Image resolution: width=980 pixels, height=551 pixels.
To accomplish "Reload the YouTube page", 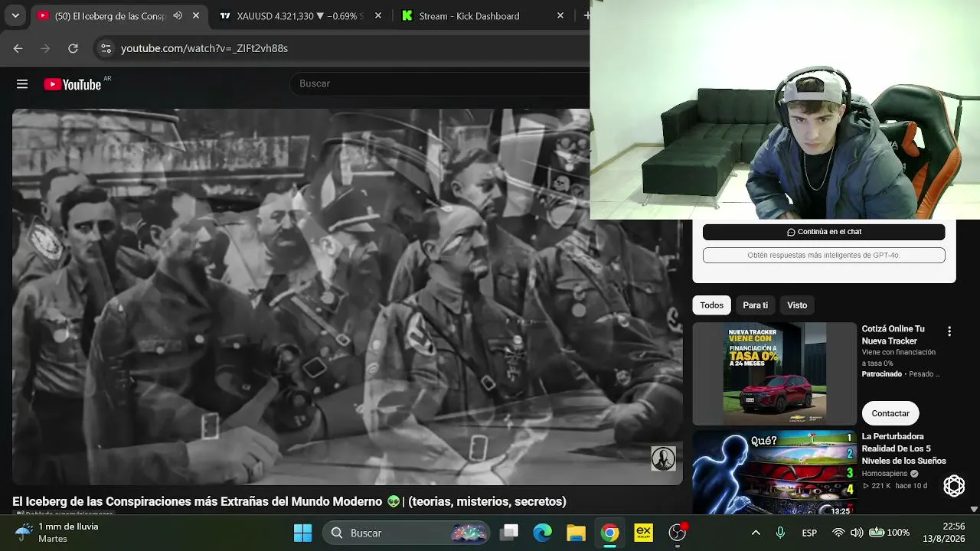I will click(73, 48).
